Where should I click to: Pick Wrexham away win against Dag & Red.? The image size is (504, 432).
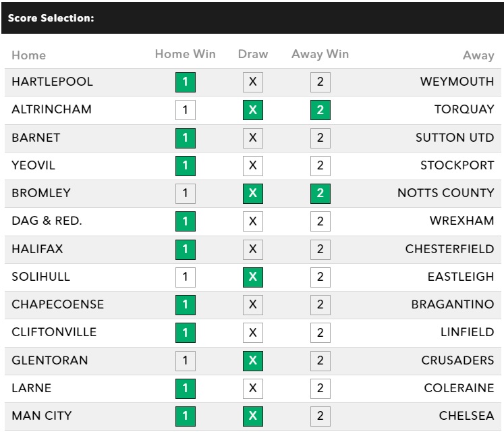pos(320,221)
